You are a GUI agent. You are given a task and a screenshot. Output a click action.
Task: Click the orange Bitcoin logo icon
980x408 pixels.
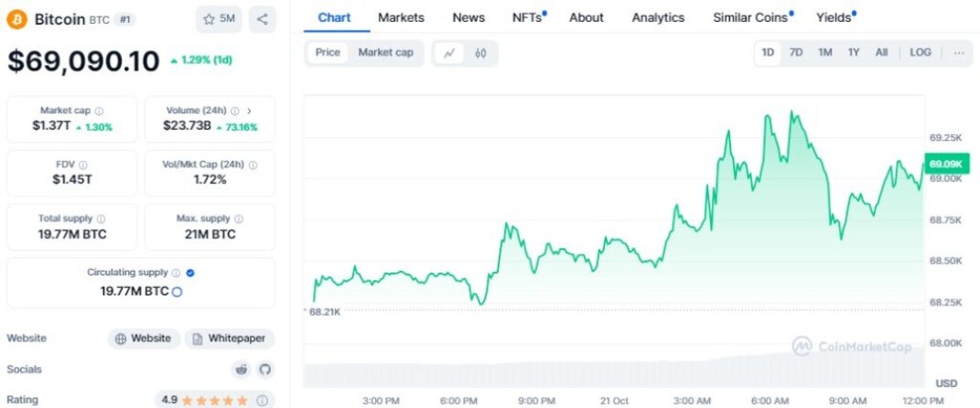tap(16, 20)
